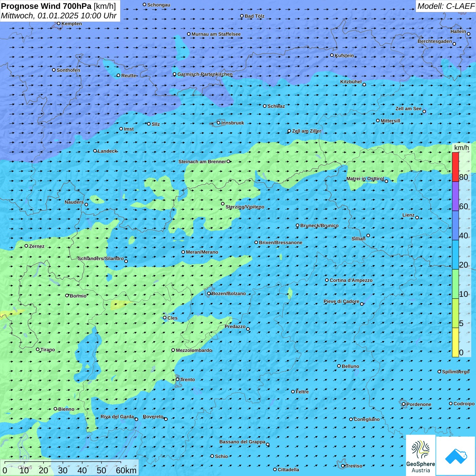Click the Spilimbergo label

point(456,372)
